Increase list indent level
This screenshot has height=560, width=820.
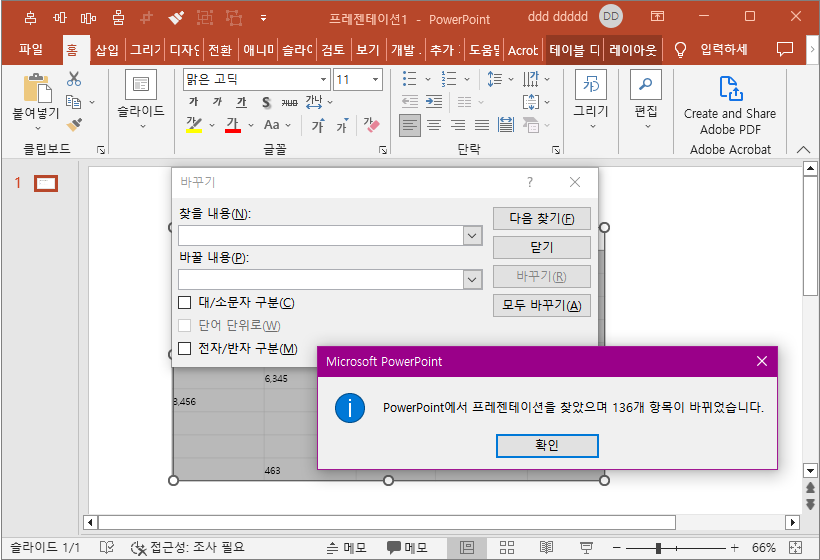[434, 101]
